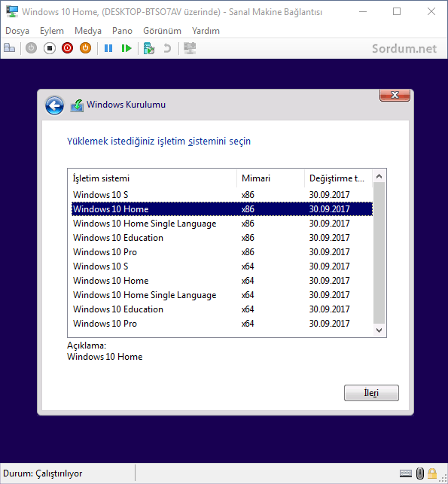448x484 pixels.
Task: Maximize the virtual machine connection window
Action: pyautogui.click(x=397, y=12)
